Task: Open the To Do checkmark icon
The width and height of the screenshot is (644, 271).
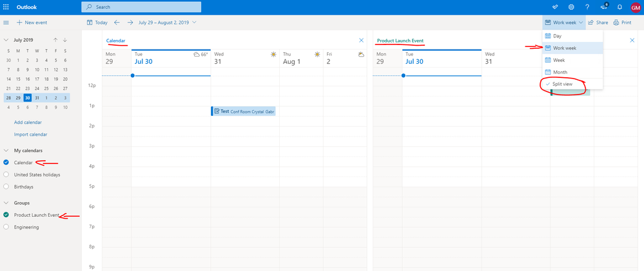Action: point(555,7)
